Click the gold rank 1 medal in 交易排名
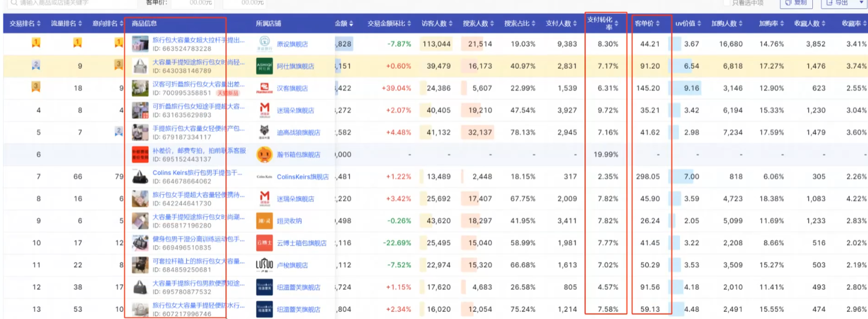Screen dimensions: 868x319 click(x=35, y=43)
